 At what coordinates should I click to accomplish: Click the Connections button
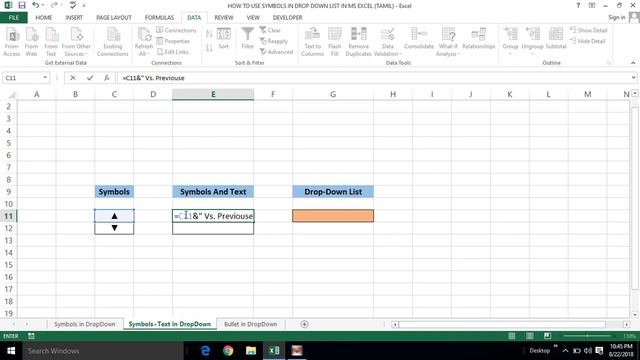[x=176, y=30]
